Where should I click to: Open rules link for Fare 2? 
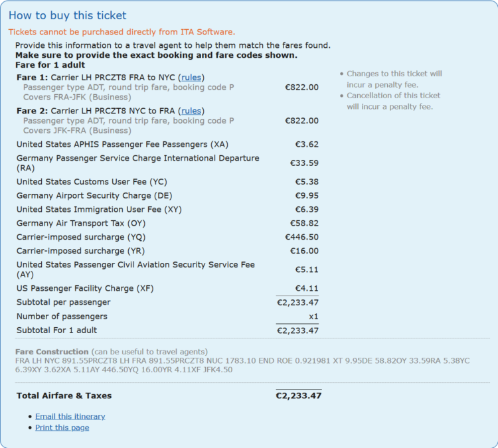click(x=191, y=111)
